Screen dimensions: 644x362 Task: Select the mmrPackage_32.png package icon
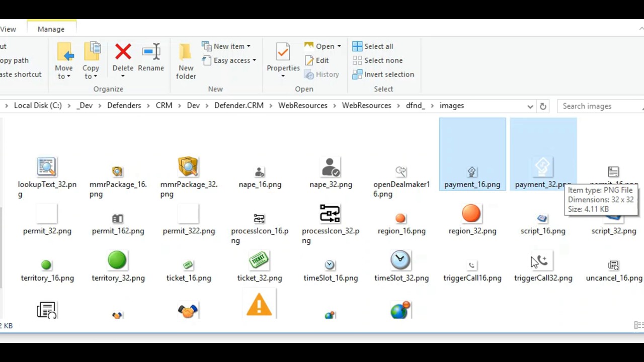(x=188, y=166)
